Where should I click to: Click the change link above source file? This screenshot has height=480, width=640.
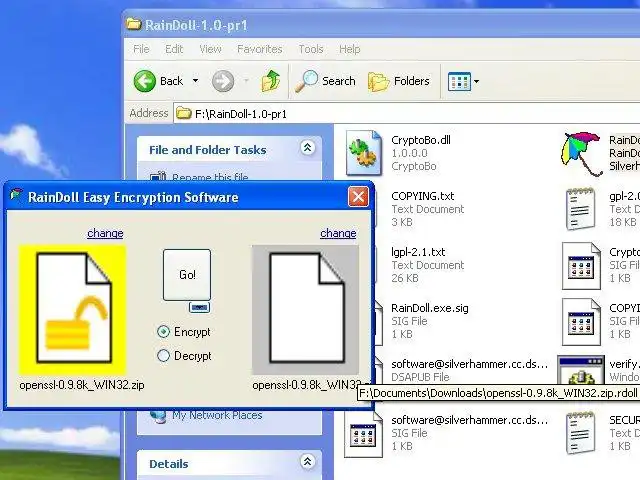click(x=105, y=233)
